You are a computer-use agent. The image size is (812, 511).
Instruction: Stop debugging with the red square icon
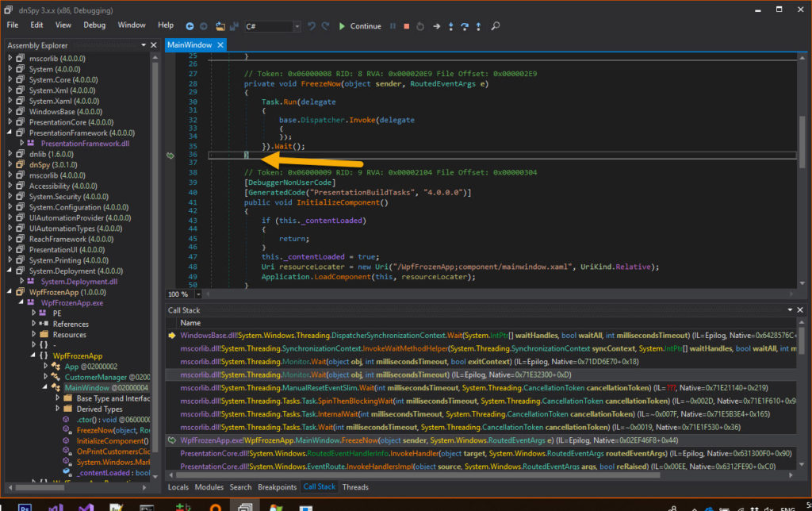[x=407, y=26]
